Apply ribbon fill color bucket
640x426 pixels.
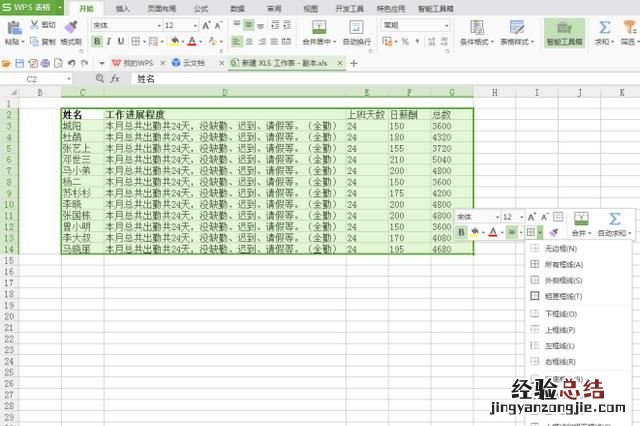point(175,41)
